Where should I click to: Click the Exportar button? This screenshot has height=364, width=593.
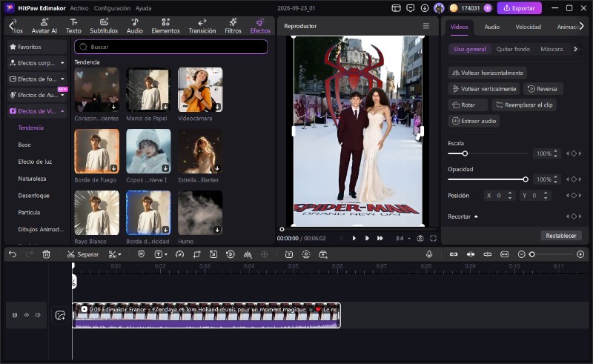point(519,8)
